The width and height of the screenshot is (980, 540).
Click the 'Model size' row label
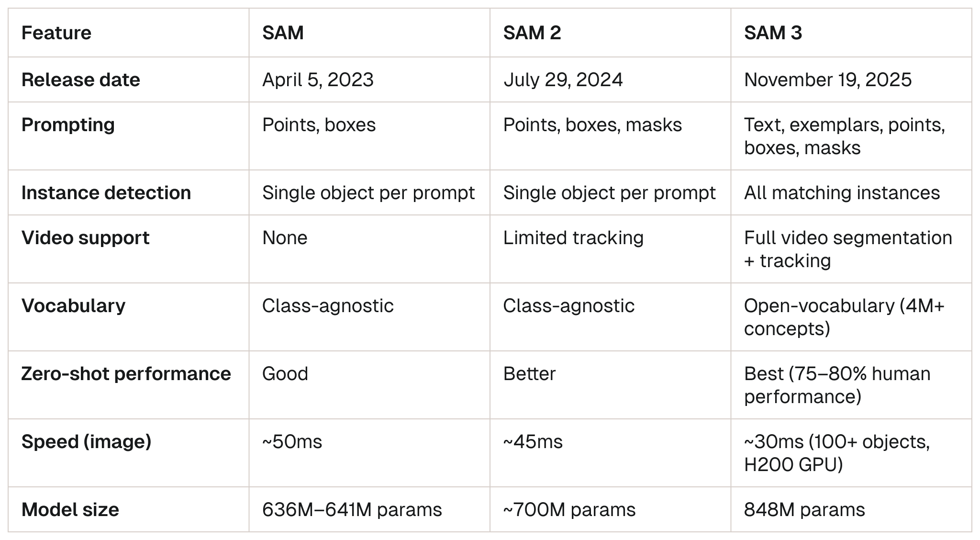[70, 509]
